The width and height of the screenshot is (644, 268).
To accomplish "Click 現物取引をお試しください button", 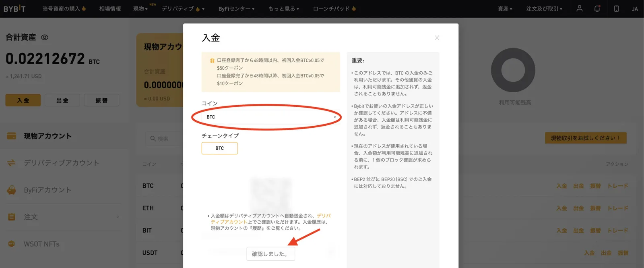I will tap(586, 138).
